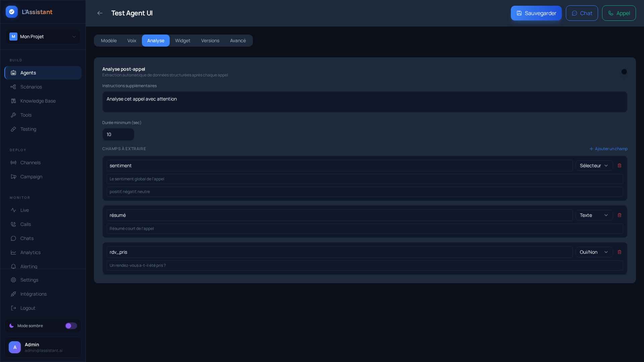
Task: Switch to the Voix tab
Action: tap(131, 41)
